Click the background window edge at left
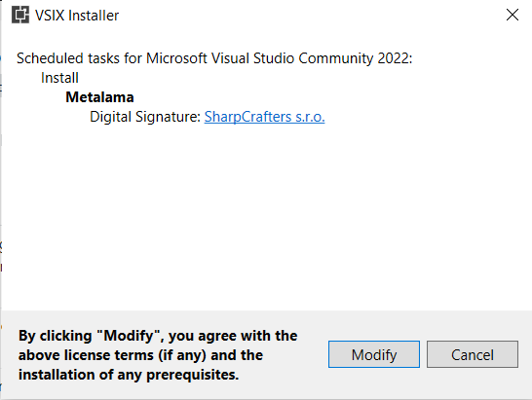532x400 pixels. pyautogui.click(x=1, y=203)
